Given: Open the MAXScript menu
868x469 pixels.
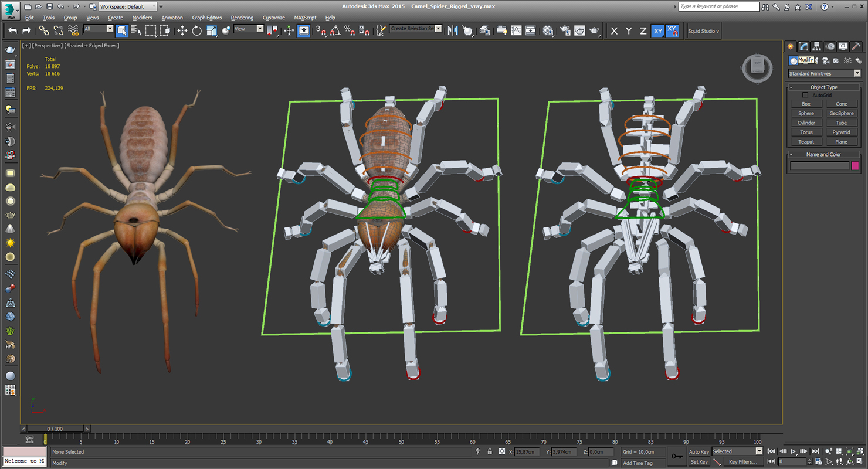Looking at the screenshot, I should point(305,18).
